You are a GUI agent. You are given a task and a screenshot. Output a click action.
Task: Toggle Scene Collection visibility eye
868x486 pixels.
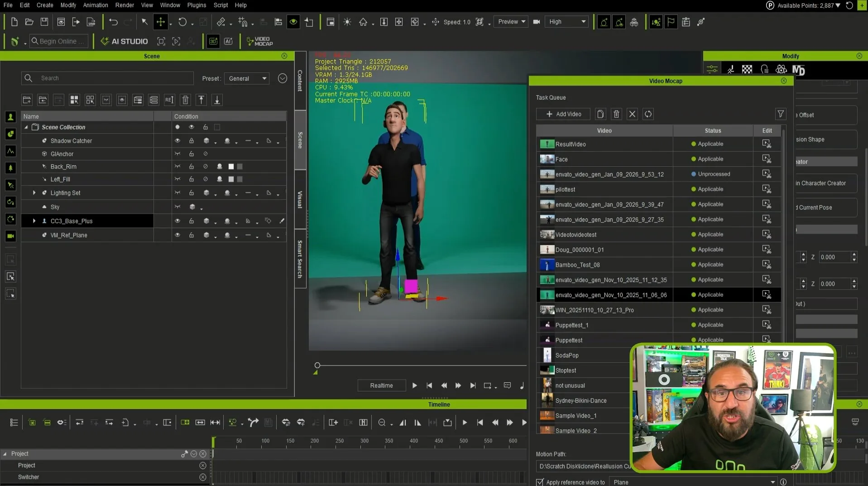192,127
